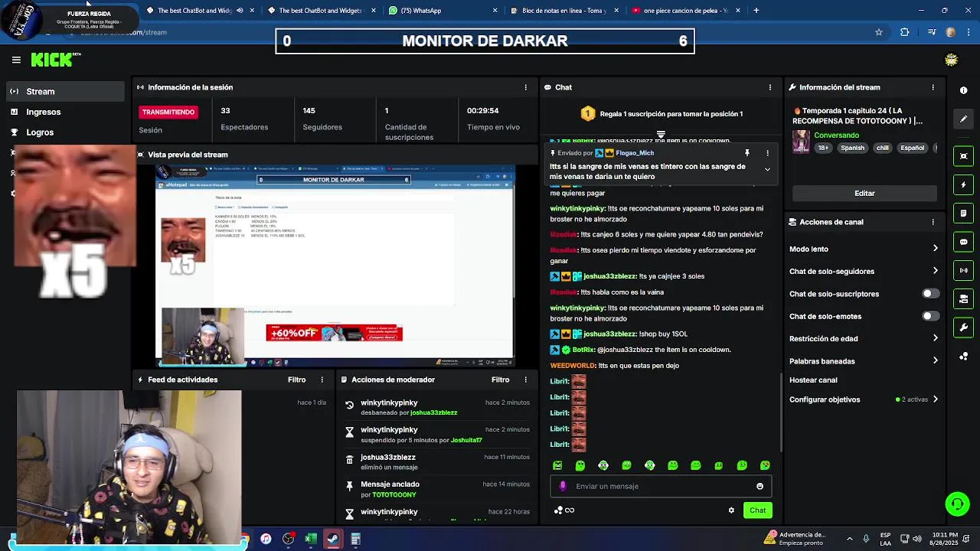Click the info icon in right sidebar
The height and width of the screenshot is (551, 980).
click(x=963, y=90)
